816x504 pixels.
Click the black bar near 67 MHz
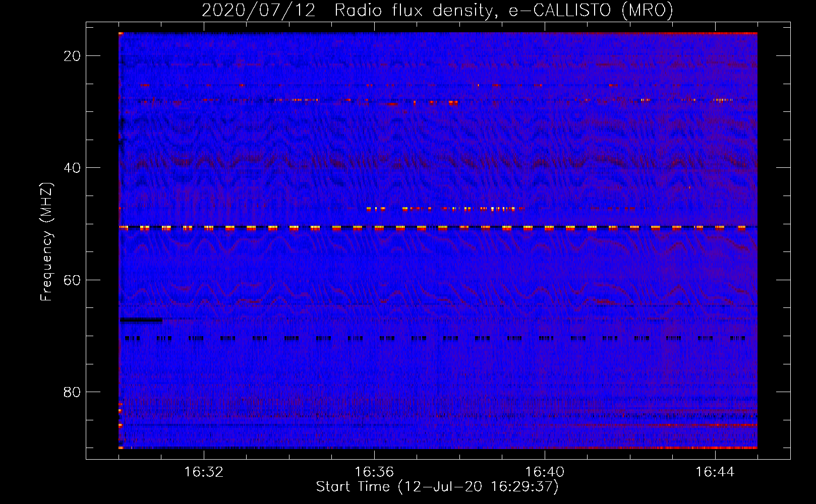141,320
